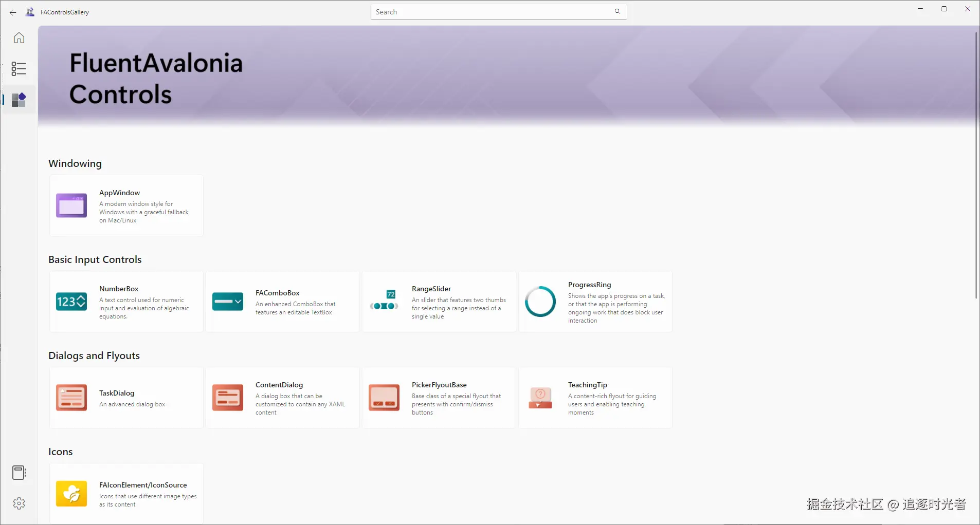This screenshot has height=525, width=980.
Task: Focus the Search input field
Action: pyautogui.click(x=498, y=12)
